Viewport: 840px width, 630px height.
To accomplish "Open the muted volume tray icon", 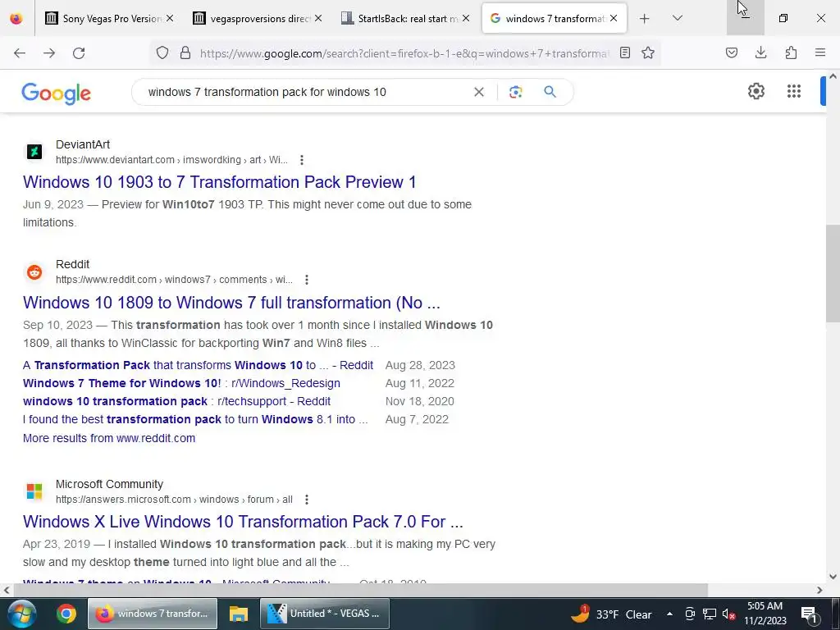I will [x=728, y=614].
